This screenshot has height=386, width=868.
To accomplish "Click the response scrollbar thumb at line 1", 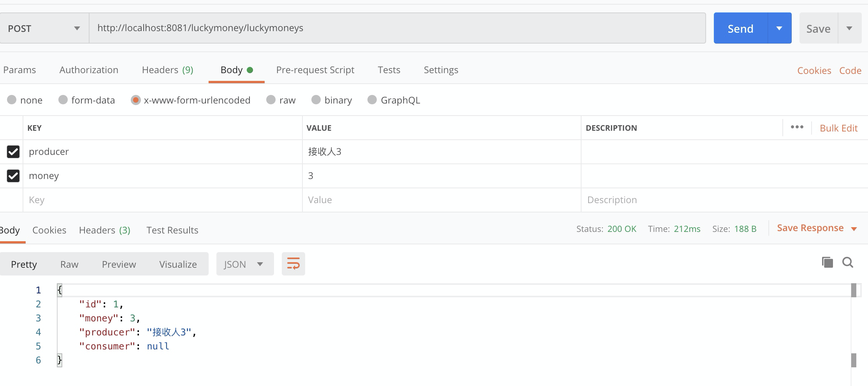I will 854,290.
